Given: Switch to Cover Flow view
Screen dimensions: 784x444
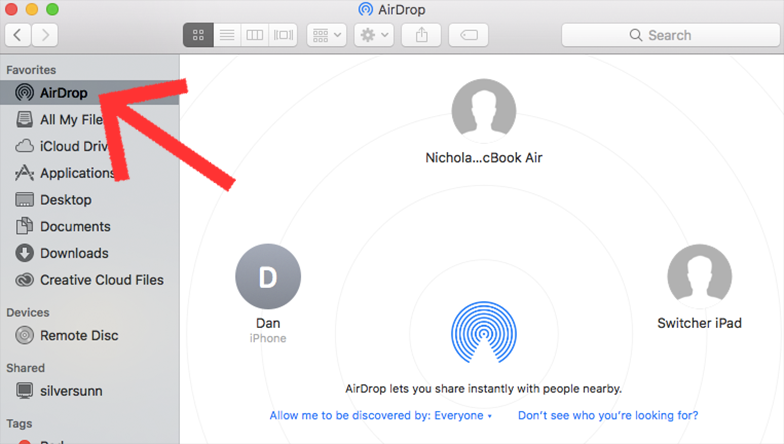Looking at the screenshot, I should click(283, 35).
